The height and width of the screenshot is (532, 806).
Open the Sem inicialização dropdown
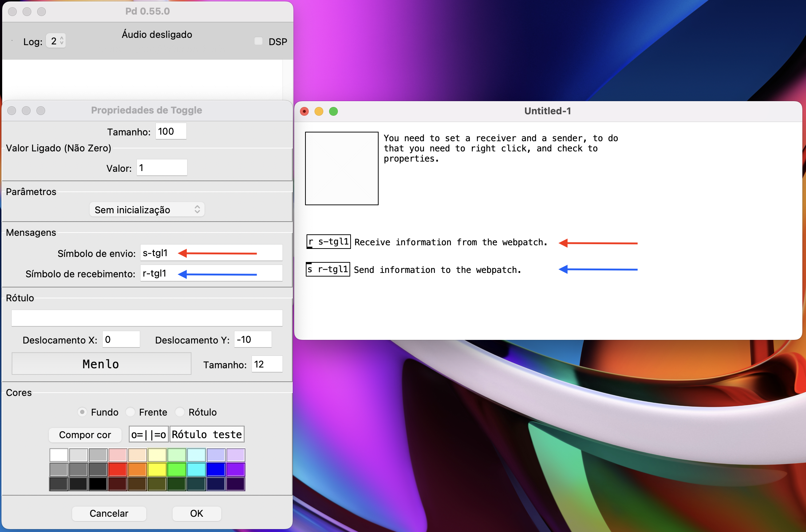pos(147,210)
